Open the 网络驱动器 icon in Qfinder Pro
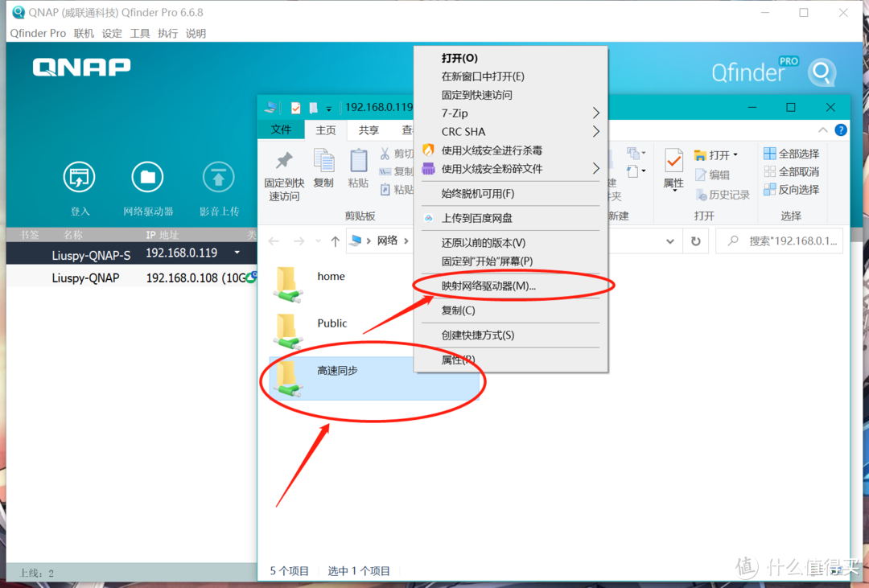Viewport: 869px width, 588px height. (x=147, y=177)
